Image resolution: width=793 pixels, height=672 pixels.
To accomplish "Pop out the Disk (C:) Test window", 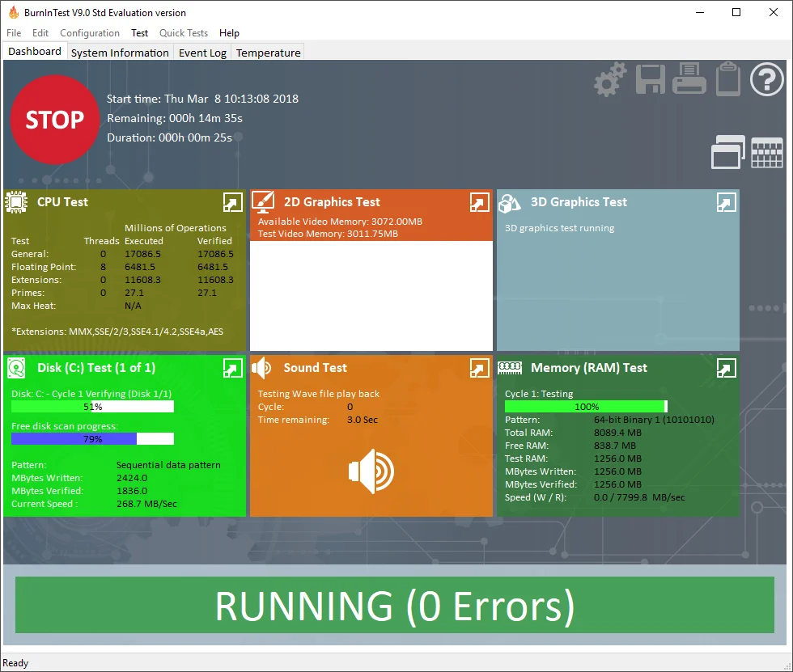I will click(x=233, y=368).
